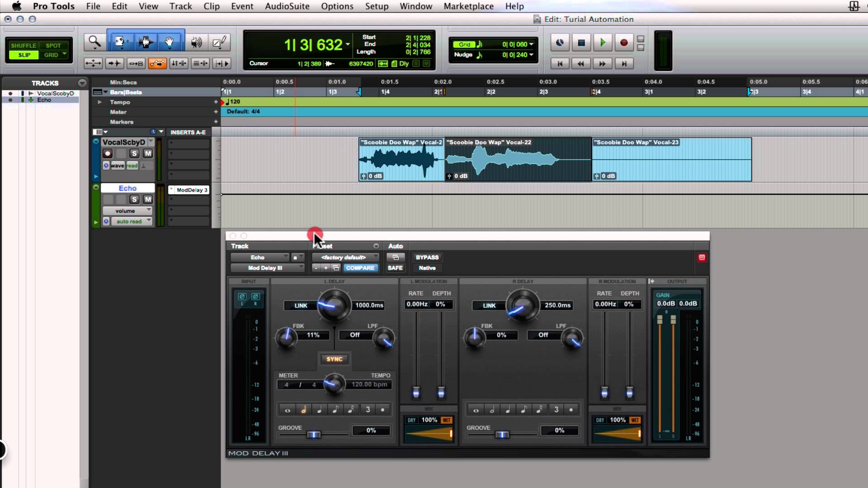The width and height of the screenshot is (868, 488).
Task: Mute the Echo track
Action: (x=148, y=199)
